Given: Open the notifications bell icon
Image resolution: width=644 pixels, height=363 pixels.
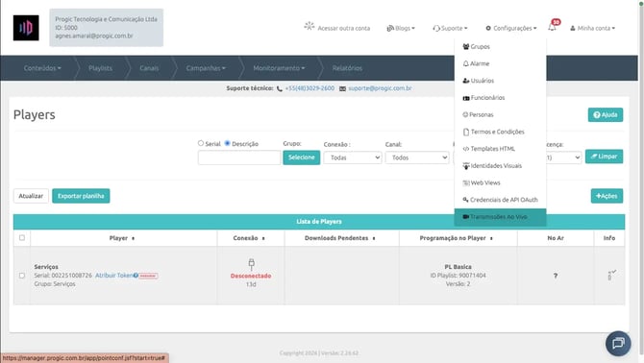Looking at the screenshot, I should [553, 27].
